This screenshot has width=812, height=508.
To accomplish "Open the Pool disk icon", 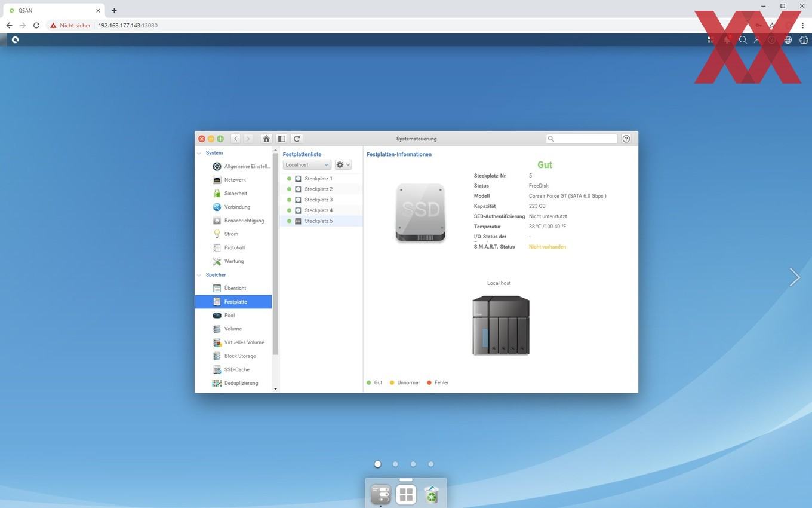I will [217, 316].
